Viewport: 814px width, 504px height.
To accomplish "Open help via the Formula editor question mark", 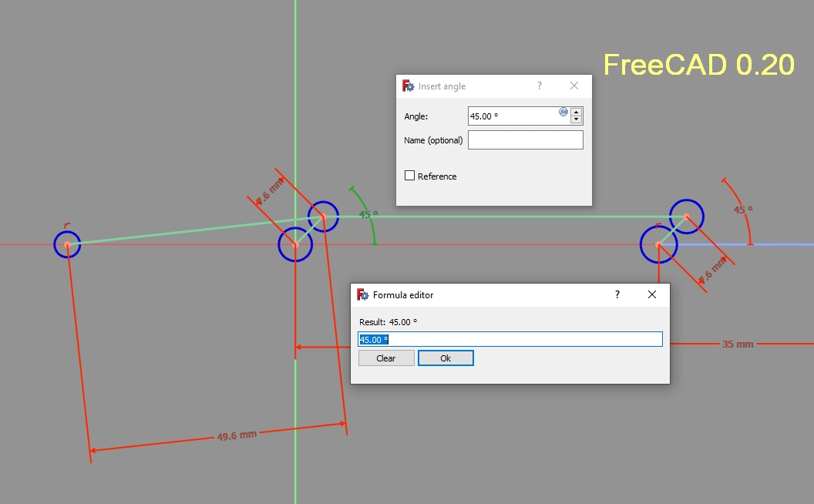I will click(617, 294).
